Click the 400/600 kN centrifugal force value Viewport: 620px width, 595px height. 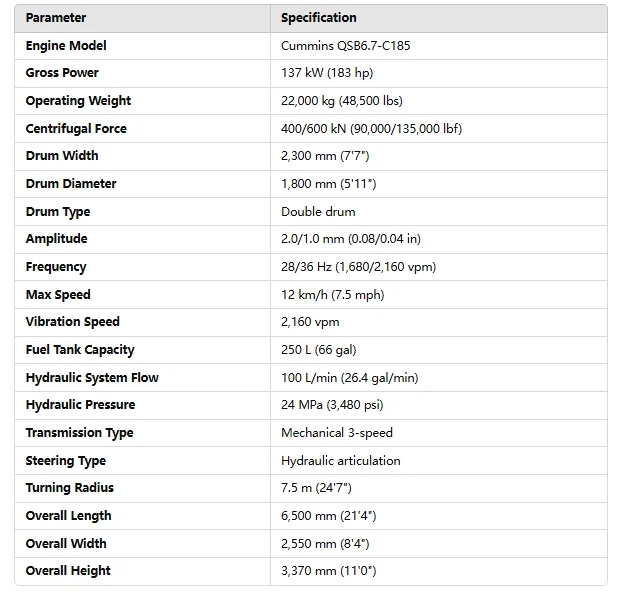pyautogui.click(x=371, y=129)
